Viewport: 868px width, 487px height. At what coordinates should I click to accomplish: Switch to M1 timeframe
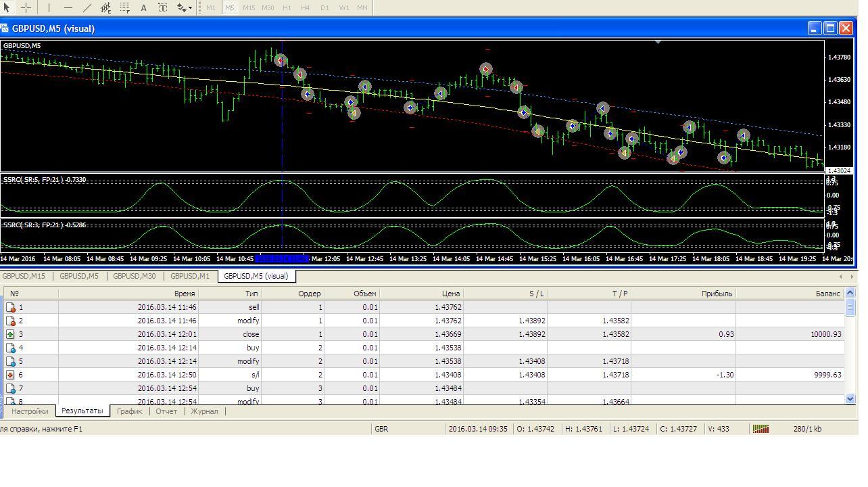(211, 7)
